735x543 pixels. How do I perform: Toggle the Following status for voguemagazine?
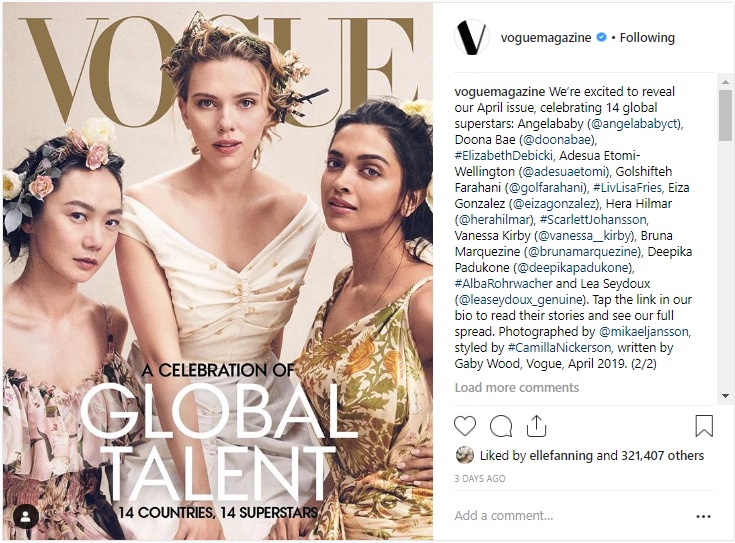point(647,38)
